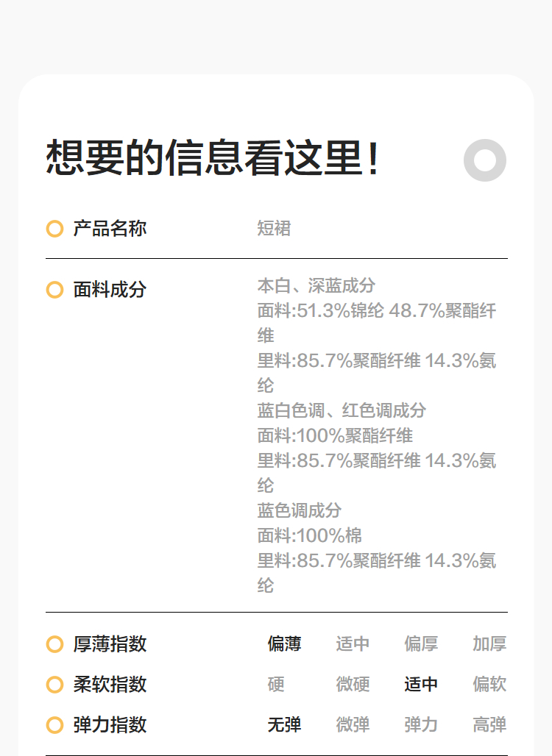Image resolution: width=552 pixels, height=756 pixels.
Task: Click the 想要的信息看这里 heading
Action: (x=213, y=158)
